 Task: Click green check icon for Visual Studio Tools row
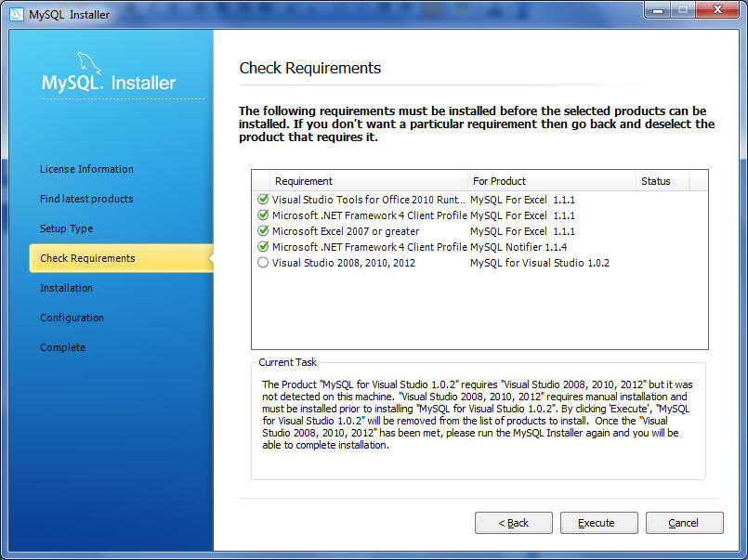[x=263, y=200]
